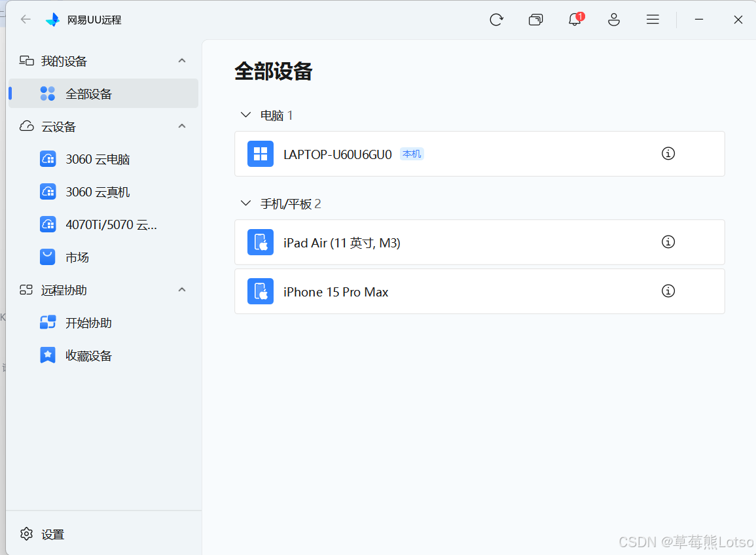Open the multi-window icon in title bar
Image resolution: width=756 pixels, height=555 pixels.
point(535,19)
